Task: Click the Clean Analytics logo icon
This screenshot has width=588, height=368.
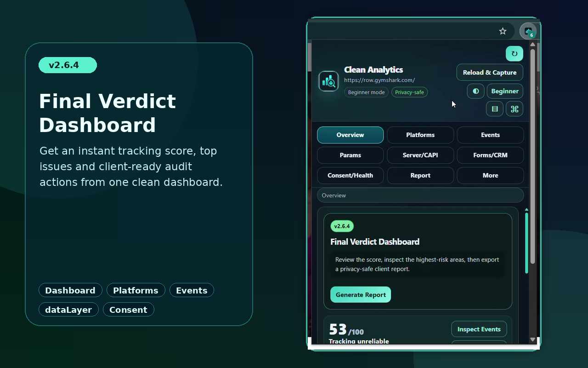Action: tap(328, 81)
